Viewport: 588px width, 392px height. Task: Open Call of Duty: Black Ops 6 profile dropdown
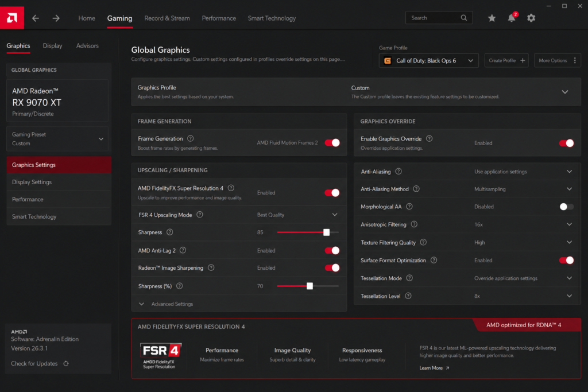pos(428,61)
